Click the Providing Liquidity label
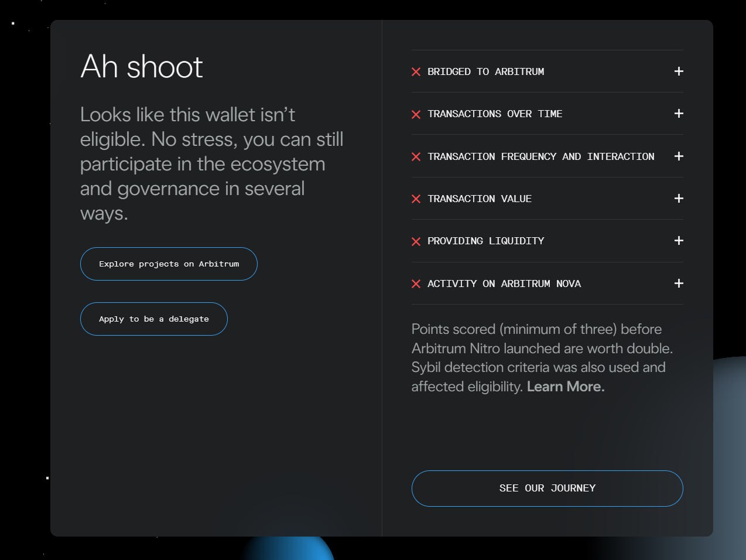The height and width of the screenshot is (560, 746). 486,241
